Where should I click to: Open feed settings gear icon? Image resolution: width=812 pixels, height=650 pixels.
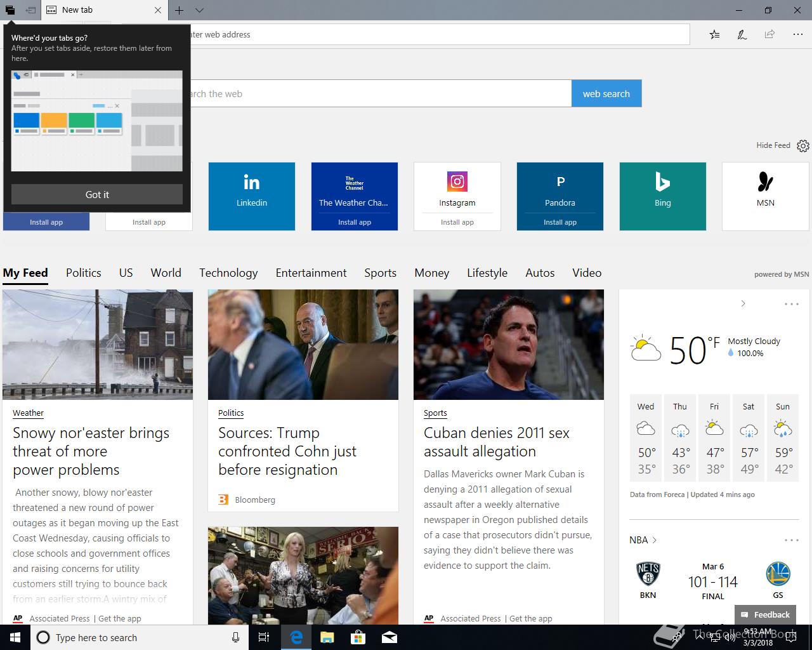click(x=803, y=146)
